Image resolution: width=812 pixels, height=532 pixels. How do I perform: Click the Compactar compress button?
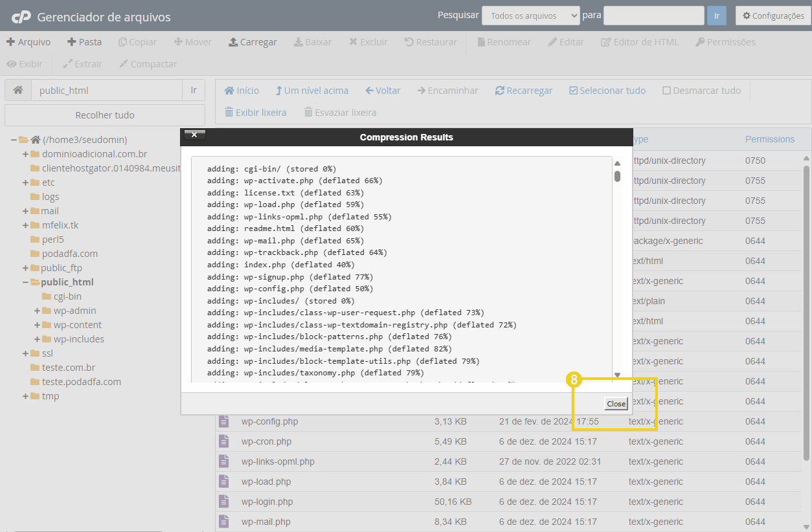(x=148, y=64)
